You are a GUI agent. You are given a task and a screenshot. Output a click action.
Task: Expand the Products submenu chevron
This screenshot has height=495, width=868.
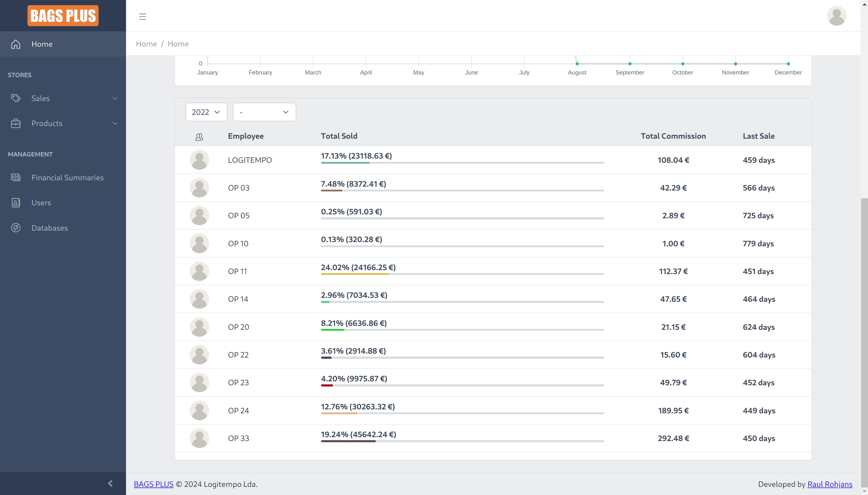[115, 123]
